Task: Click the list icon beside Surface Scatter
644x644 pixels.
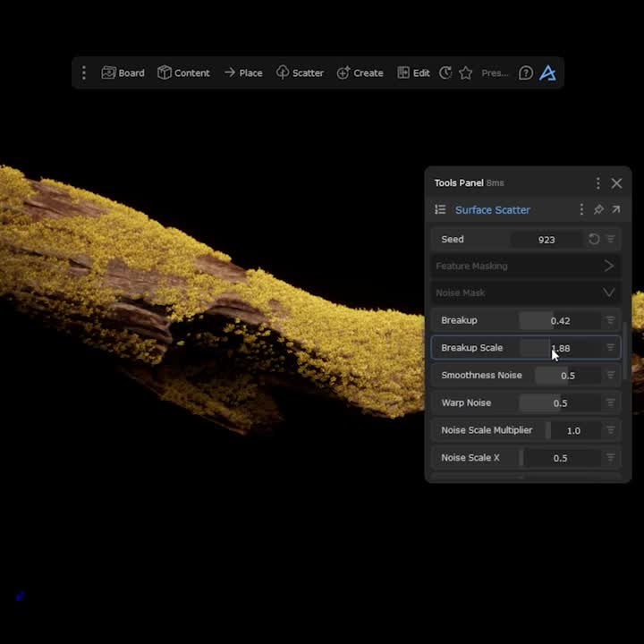Action: pos(440,210)
